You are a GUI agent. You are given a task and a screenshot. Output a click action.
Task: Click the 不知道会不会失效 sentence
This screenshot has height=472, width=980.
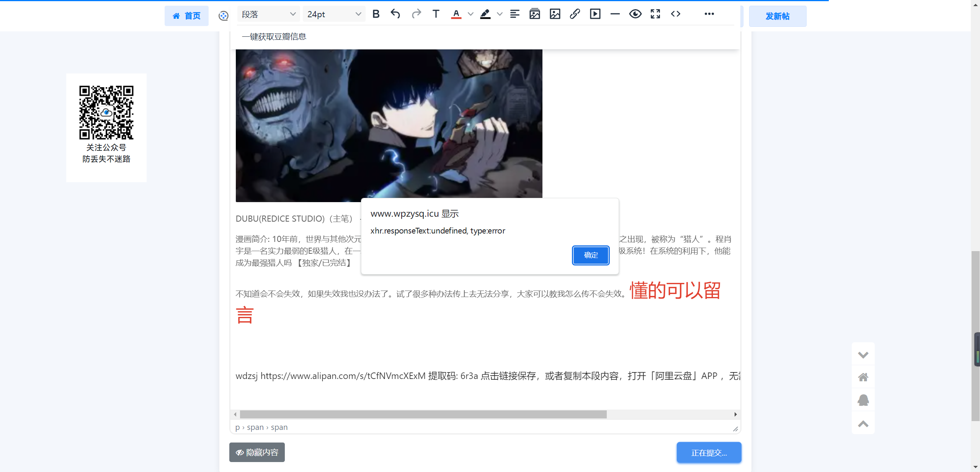[x=431, y=294]
